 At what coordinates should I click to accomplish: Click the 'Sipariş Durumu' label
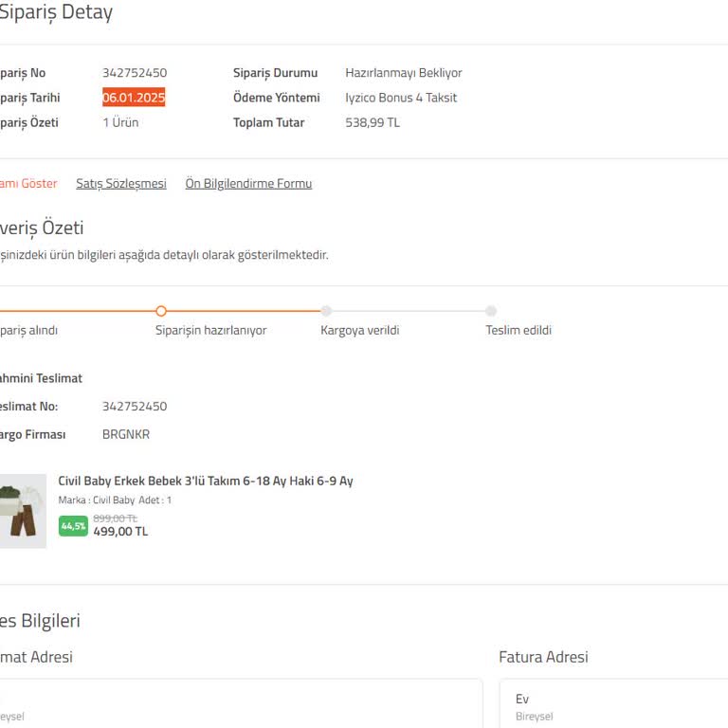tap(275, 73)
